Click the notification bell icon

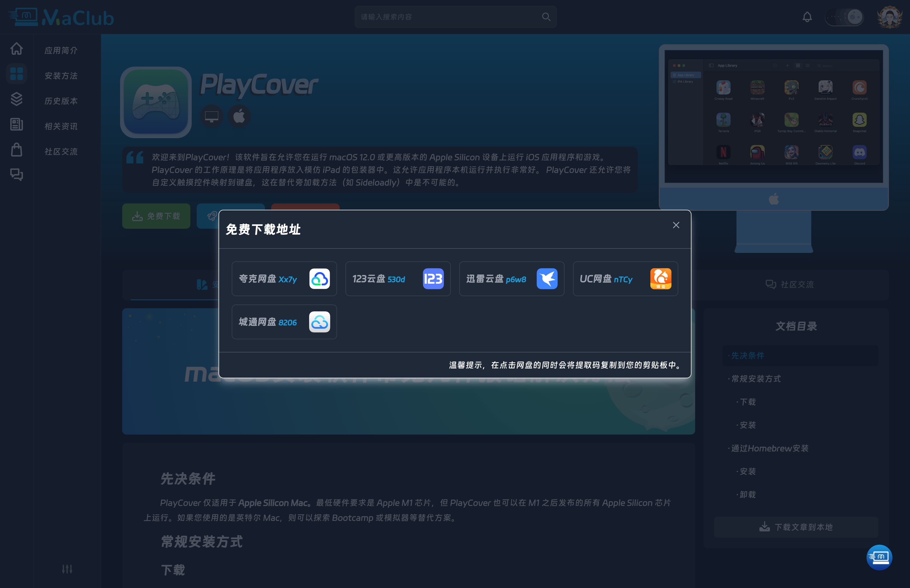[807, 17]
